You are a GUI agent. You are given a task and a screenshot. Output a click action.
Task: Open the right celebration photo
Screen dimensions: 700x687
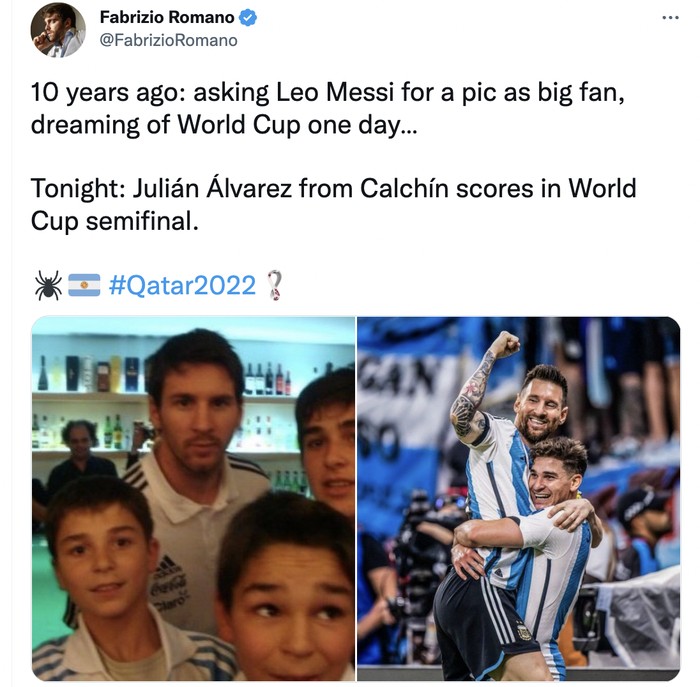(x=518, y=498)
